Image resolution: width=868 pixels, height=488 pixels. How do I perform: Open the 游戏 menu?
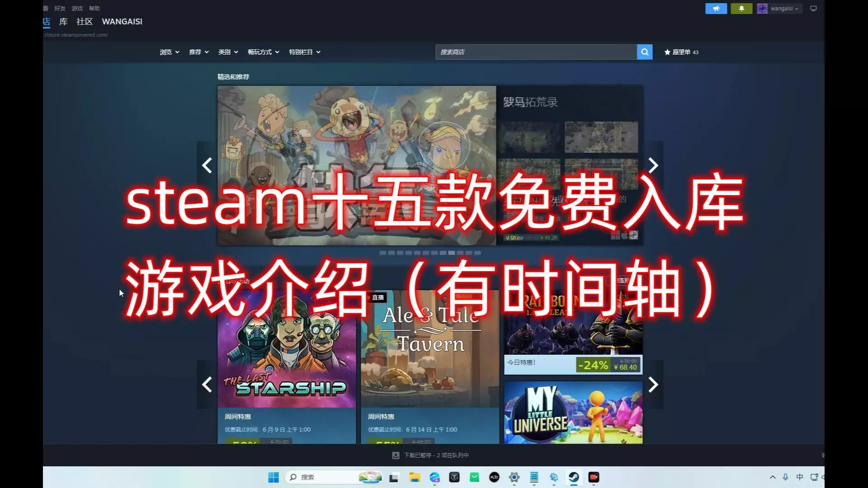coord(77,9)
